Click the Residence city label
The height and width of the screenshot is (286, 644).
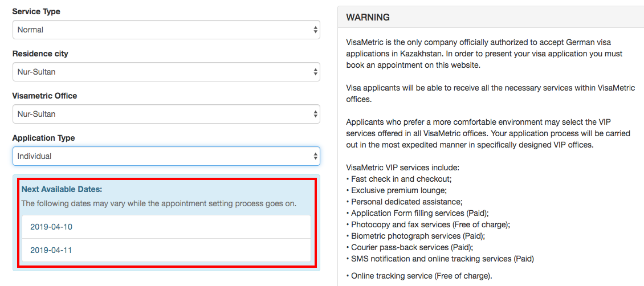[40, 54]
